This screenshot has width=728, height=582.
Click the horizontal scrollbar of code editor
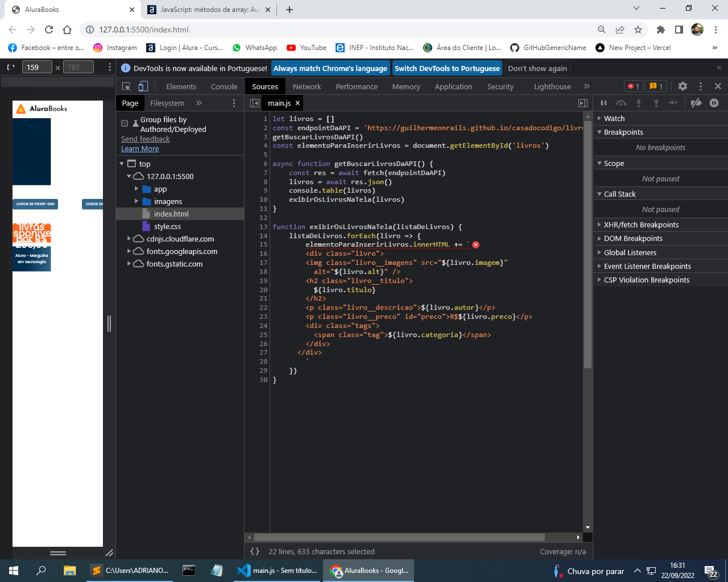[399, 537]
